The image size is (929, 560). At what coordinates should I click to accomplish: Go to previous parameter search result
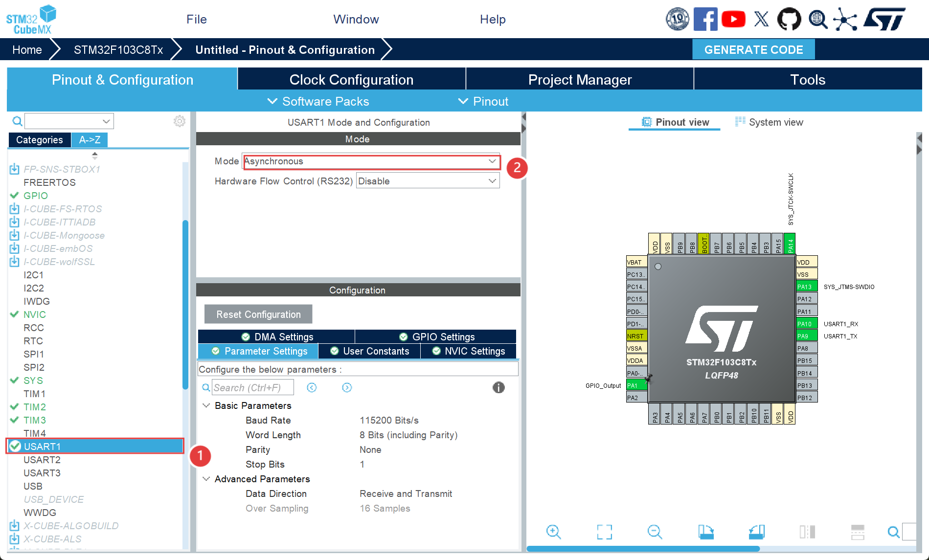(312, 387)
